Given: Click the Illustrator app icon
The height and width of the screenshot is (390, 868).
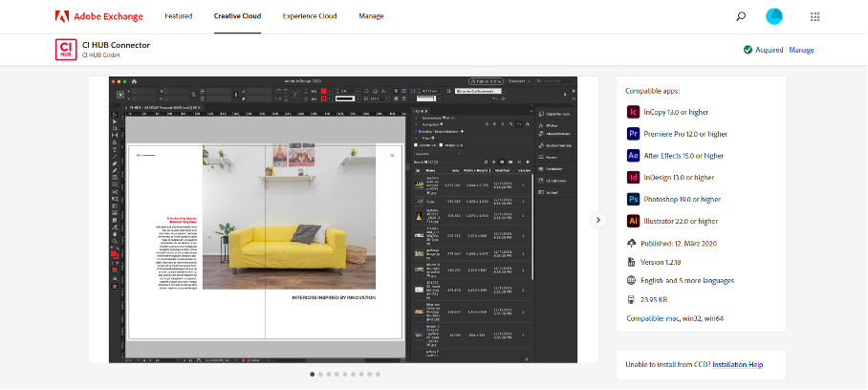Looking at the screenshot, I should (633, 221).
